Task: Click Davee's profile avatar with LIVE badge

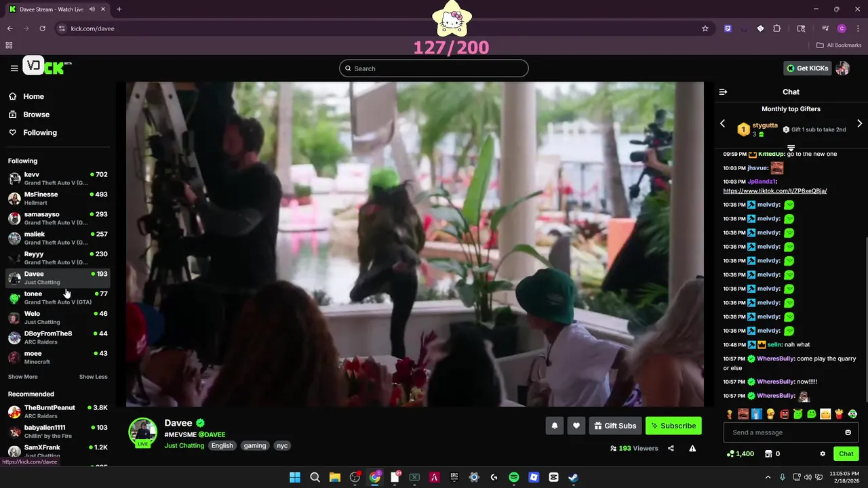Action: pyautogui.click(x=142, y=433)
